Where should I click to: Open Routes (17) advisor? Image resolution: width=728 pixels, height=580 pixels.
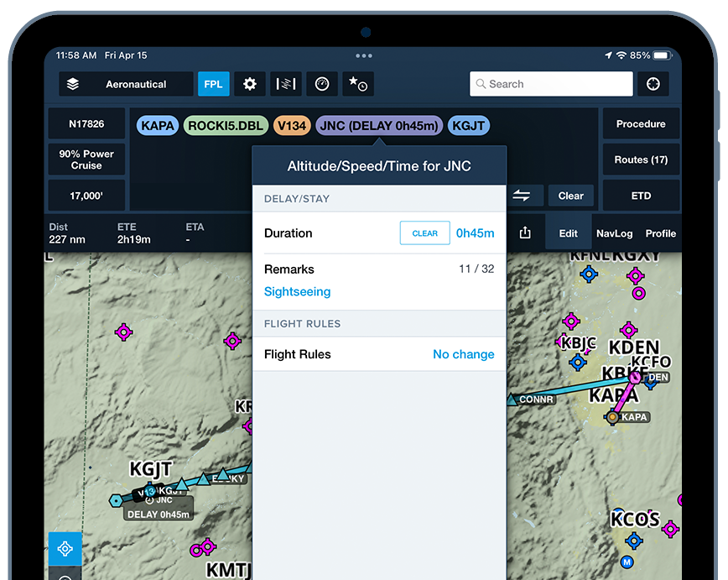[641, 159]
